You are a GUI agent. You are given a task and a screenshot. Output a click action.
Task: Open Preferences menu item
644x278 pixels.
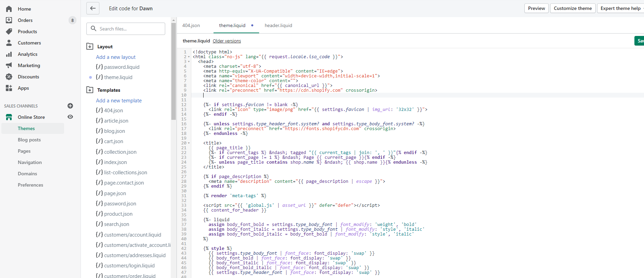[x=31, y=185]
